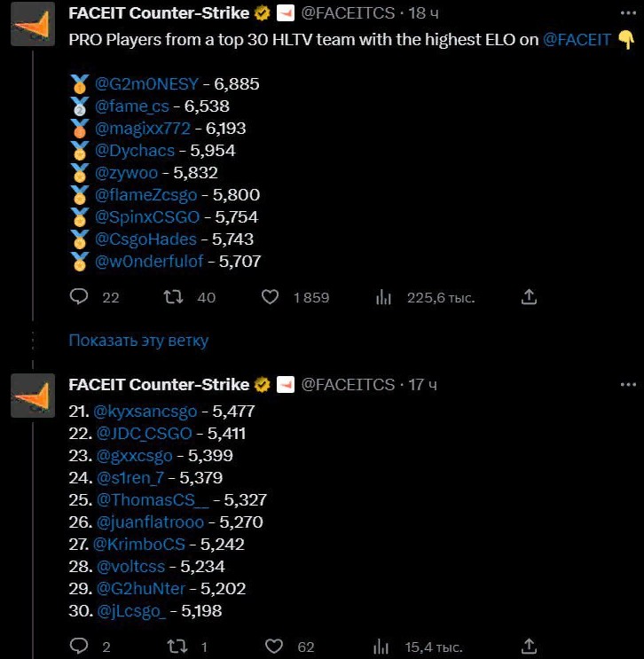Retweet the top 9 ELO tweet
Screen dimensions: 644x659
point(175,298)
